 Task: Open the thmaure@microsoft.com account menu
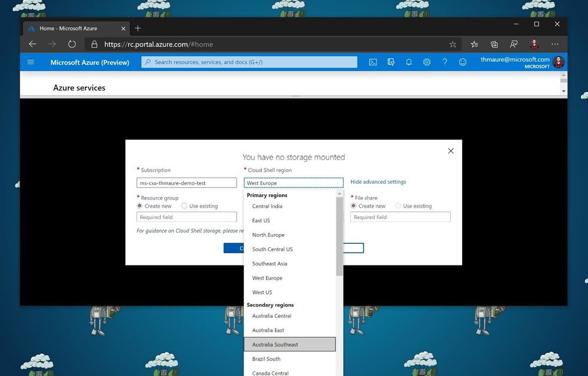point(522,62)
